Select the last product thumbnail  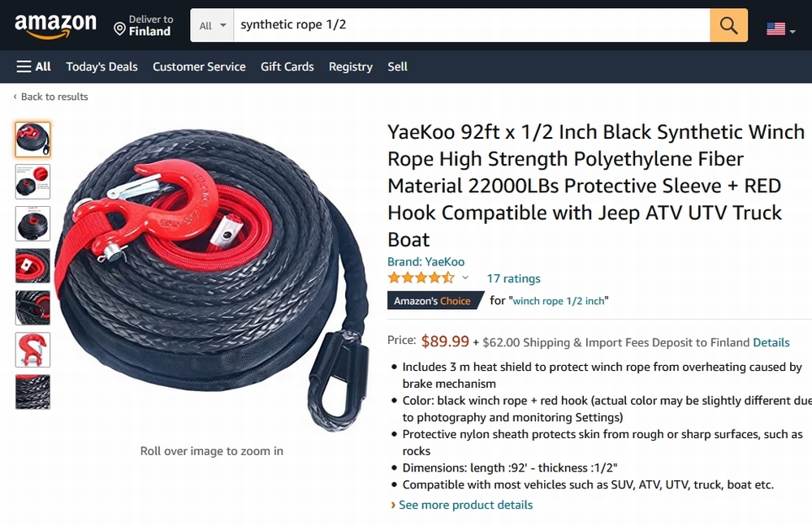[32, 392]
